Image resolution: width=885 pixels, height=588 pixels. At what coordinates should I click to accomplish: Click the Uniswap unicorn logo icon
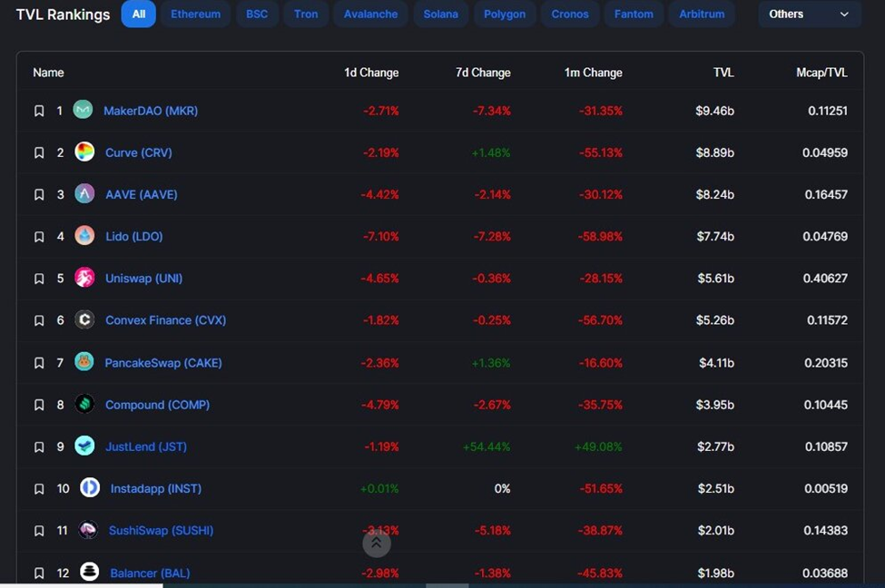84,277
